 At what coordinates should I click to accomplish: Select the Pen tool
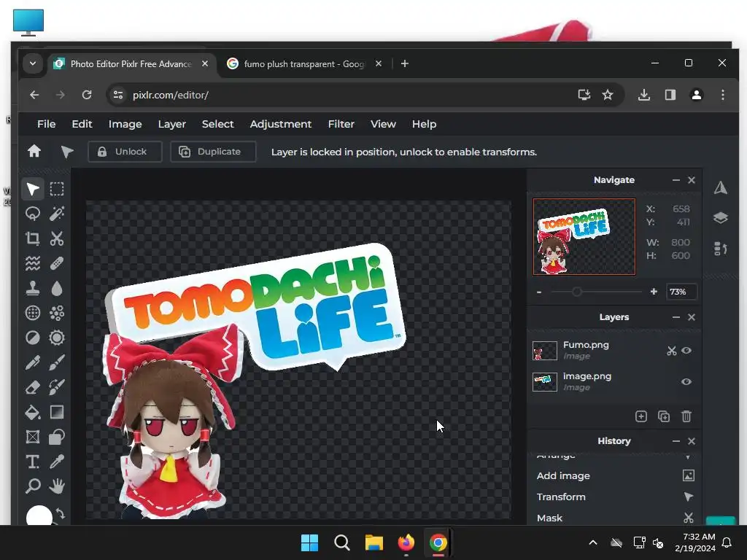coord(32,362)
